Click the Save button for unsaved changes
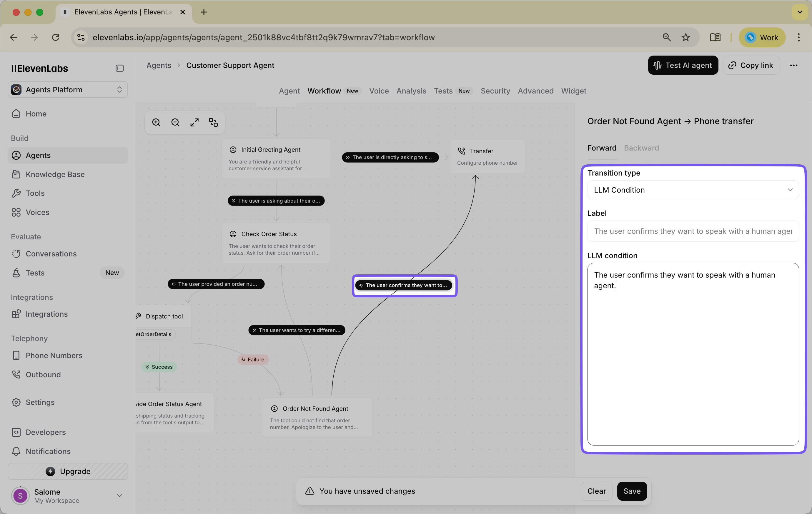 point(632,491)
